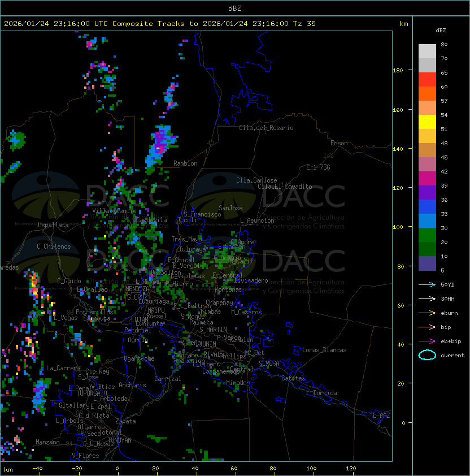
Task: Click the S_MARTIN map label
Action: coord(213,330)
